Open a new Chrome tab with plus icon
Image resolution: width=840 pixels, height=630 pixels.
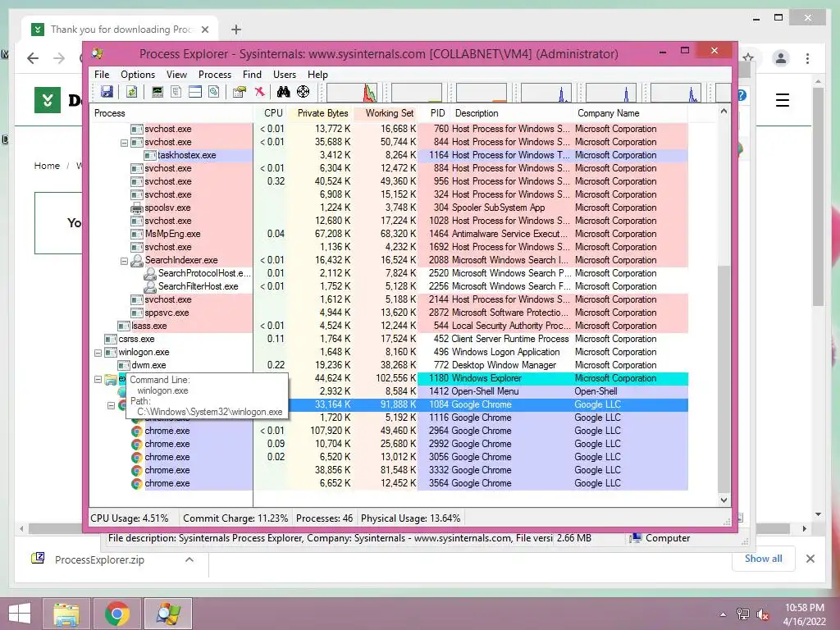(236, 30)
